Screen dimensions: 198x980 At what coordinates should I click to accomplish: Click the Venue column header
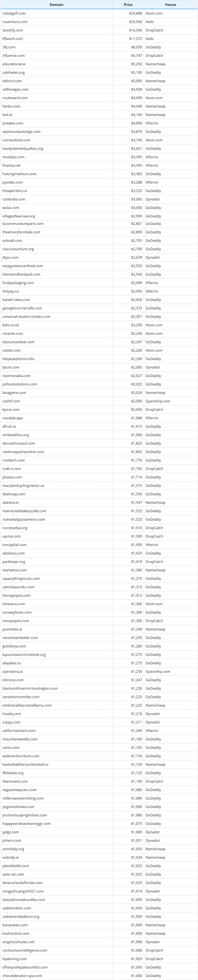[x=170, y=5]
